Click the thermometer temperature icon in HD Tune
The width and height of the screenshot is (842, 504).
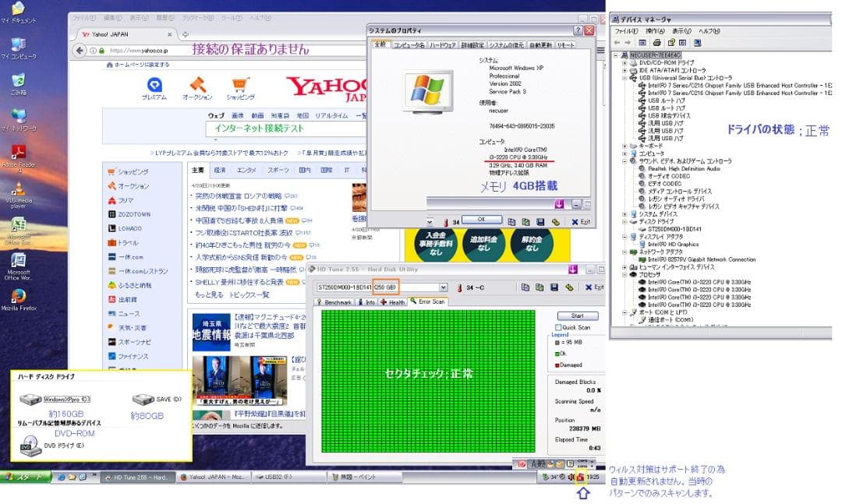click(x=459, y=287)
